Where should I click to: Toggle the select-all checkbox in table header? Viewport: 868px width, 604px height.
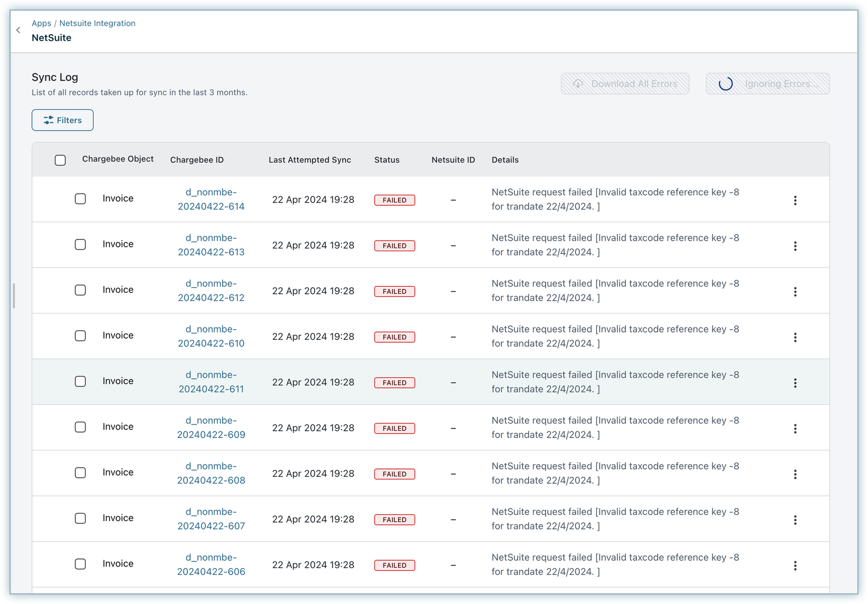pyautogui.click(x=61, y=160)
